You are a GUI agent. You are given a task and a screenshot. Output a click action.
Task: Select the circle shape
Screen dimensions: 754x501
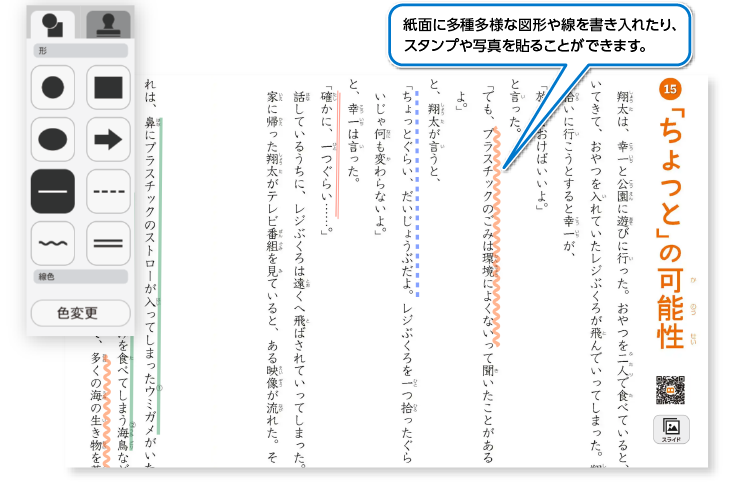[53, 88]
